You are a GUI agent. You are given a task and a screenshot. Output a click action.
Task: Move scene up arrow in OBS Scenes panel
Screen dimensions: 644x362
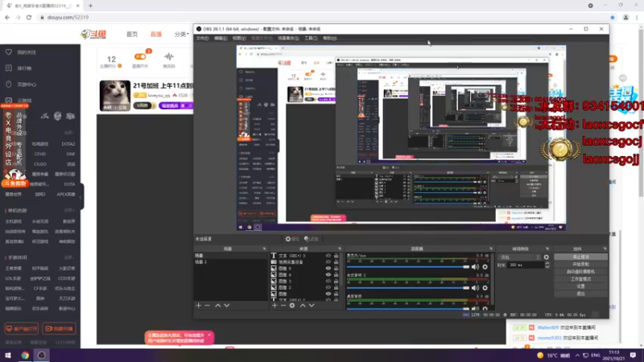pos(217,306)
